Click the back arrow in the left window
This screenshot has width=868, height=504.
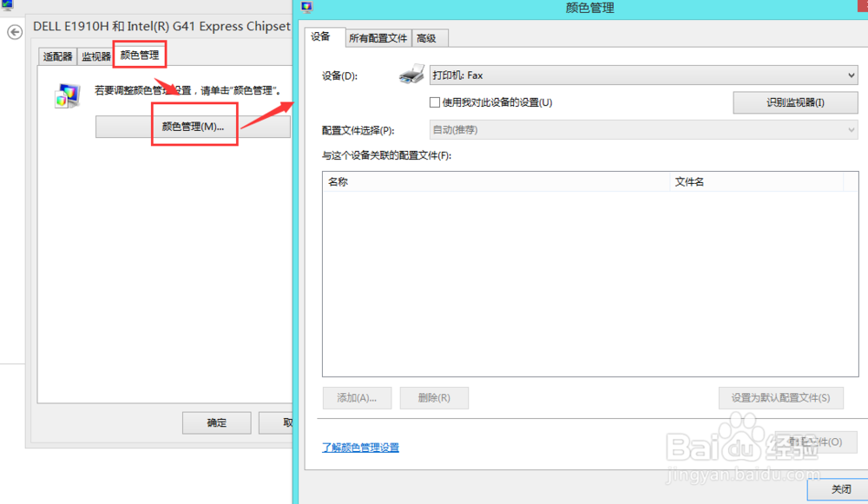tap(14, 32)
